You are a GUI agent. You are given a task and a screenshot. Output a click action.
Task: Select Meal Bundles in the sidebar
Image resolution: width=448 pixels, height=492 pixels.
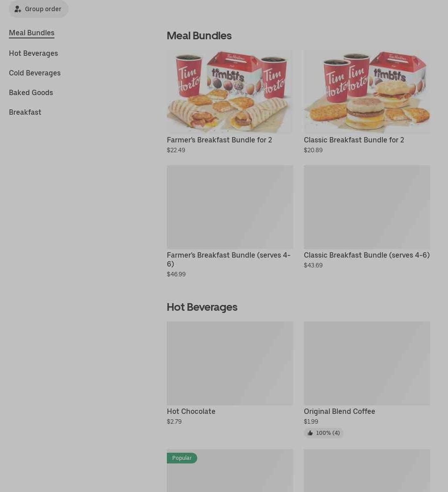tap(32, 33)
